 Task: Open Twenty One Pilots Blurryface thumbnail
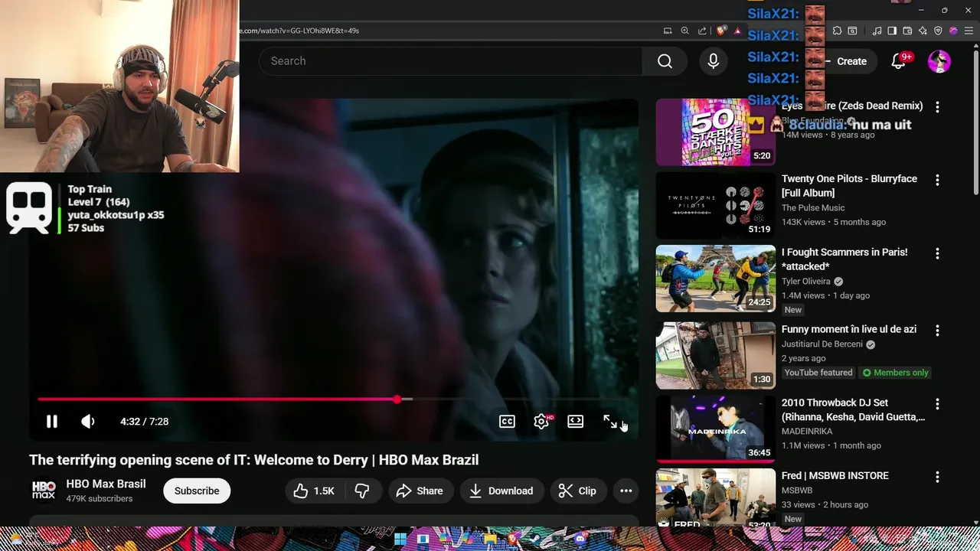click(715, 205)
